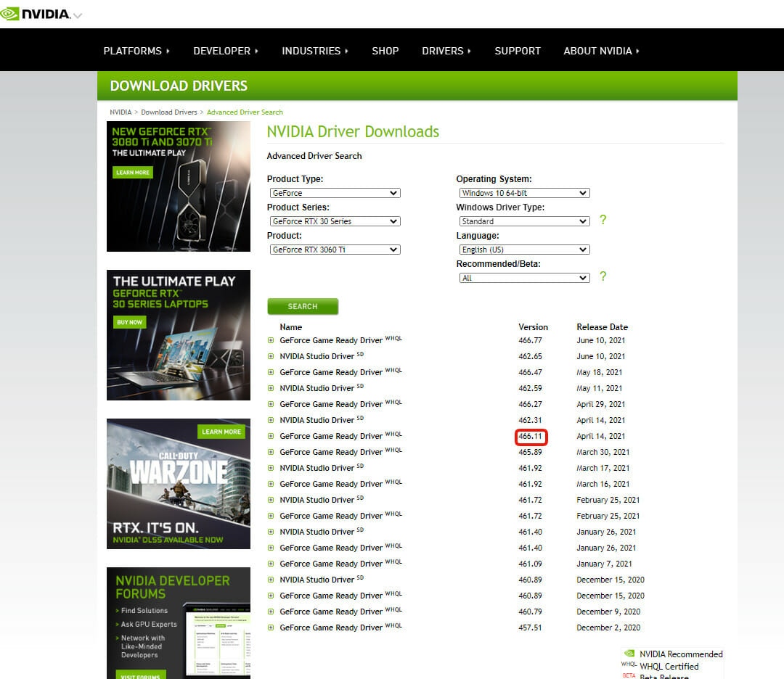
Task: Expand the version 466.77 Game Ready Driver row
Action: point(271,341)
